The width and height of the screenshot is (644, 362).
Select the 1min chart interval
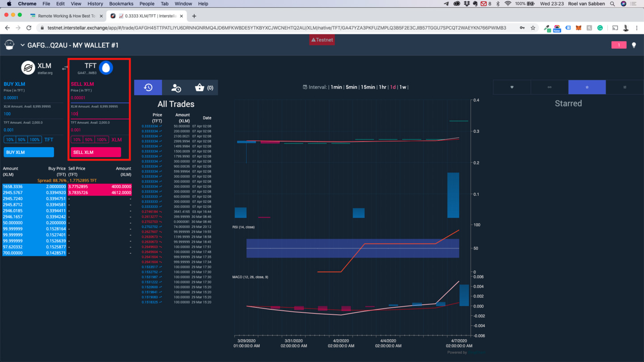click(336, 87)
